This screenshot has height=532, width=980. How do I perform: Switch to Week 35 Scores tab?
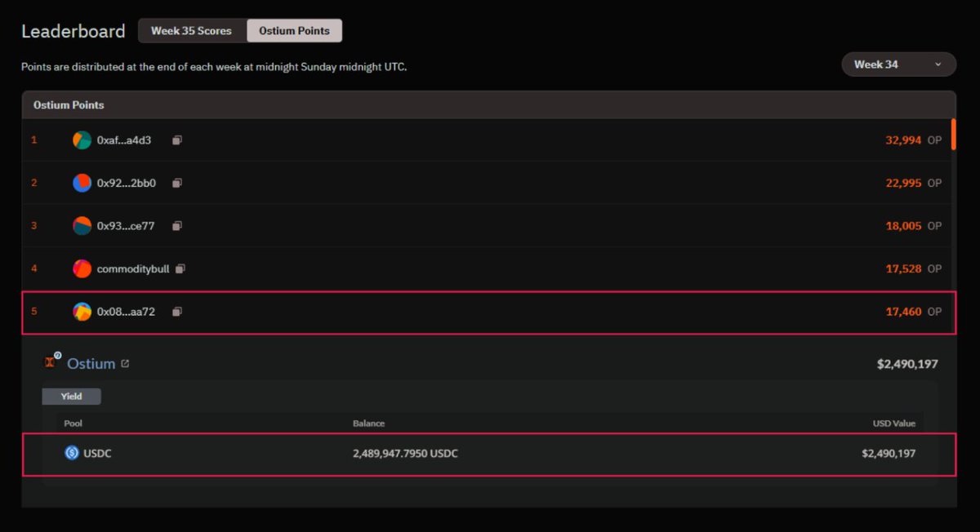click(x=192, y=31)
